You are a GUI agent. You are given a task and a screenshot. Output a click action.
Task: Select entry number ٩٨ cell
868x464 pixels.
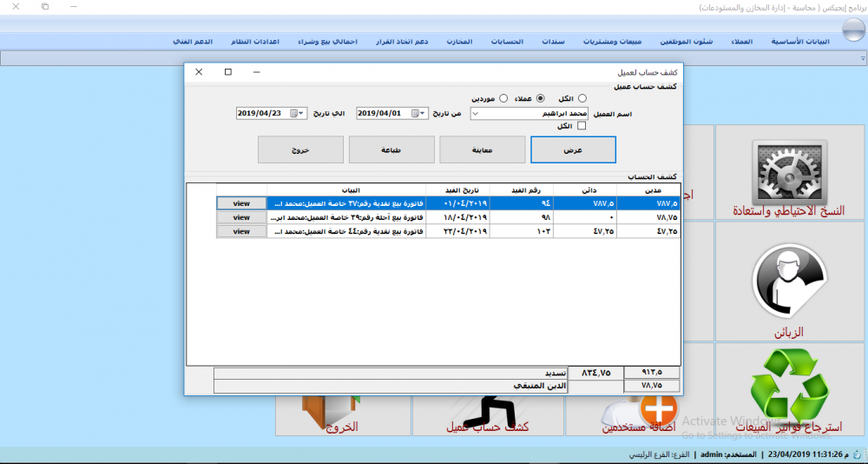click(x=521, y=217)
